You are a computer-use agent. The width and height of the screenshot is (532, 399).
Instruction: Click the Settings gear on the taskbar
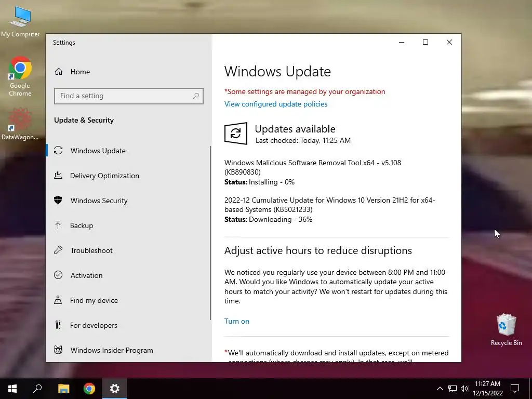pyautogui.click(x=115, y=389)
